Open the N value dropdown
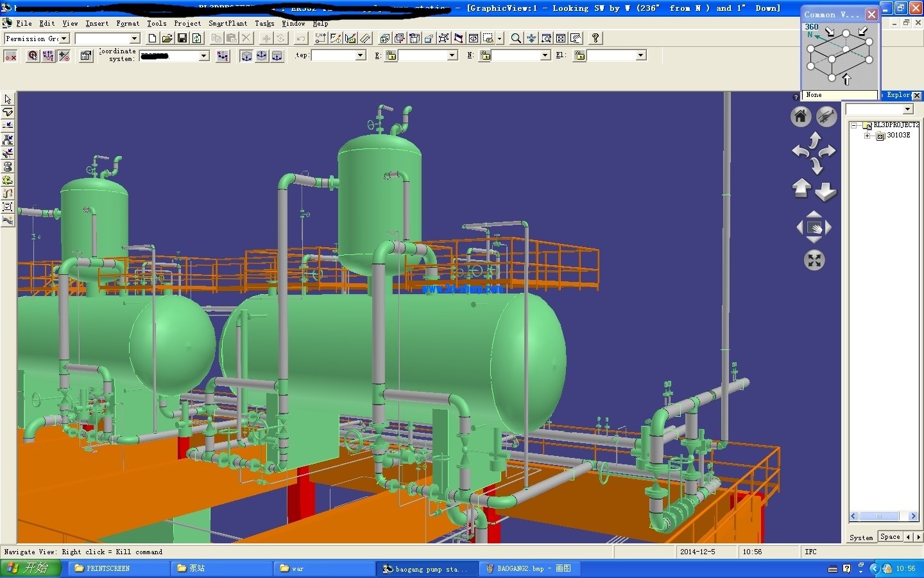This screenshot has height=578, width=924. (545, 56)
